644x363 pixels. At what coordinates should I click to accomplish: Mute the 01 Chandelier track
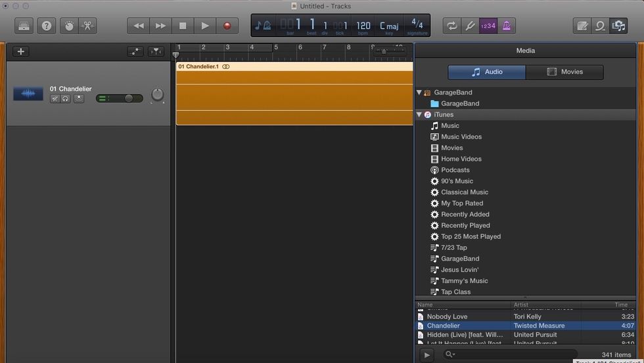55,99
